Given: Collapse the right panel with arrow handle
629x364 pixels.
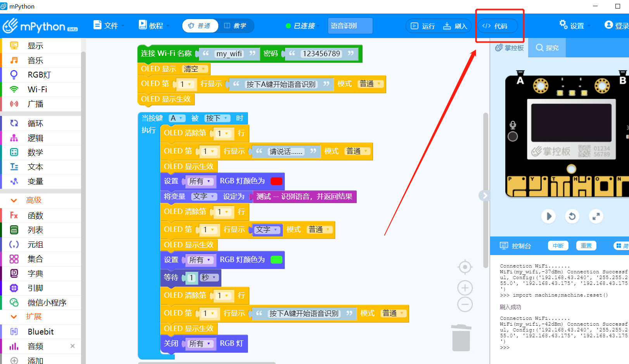Looking at the screenshot, I should (484, 195).
